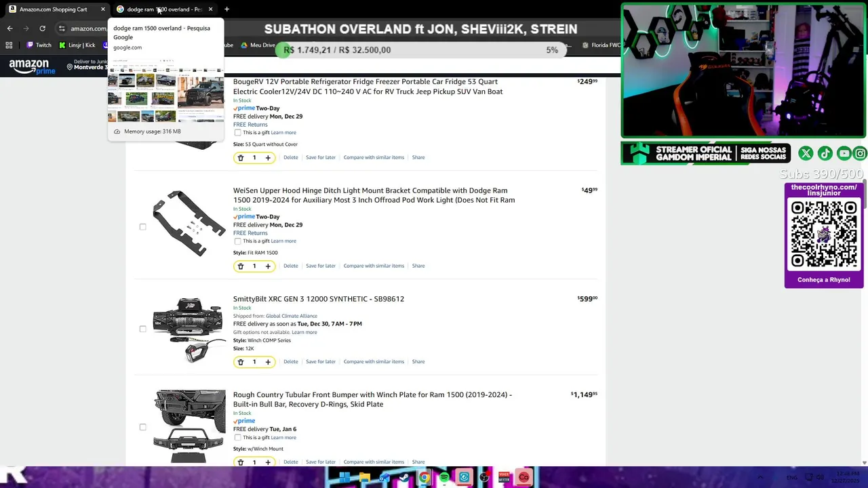Increase quantity of SmittyBilt XRC GEN 3 winch
Screen dimensions: 868x488
[x=268, y=362]
